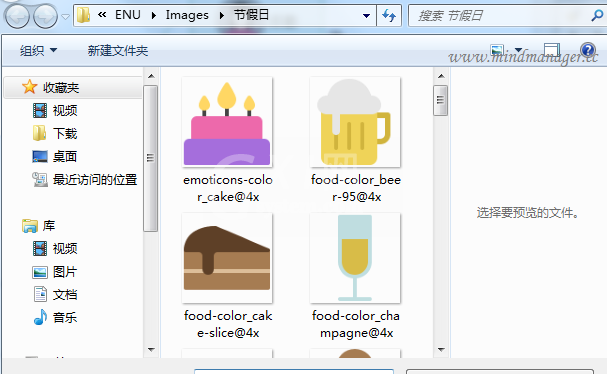
Task: Click file name food-color_cake-slice@4x
Action: (228, 324)
